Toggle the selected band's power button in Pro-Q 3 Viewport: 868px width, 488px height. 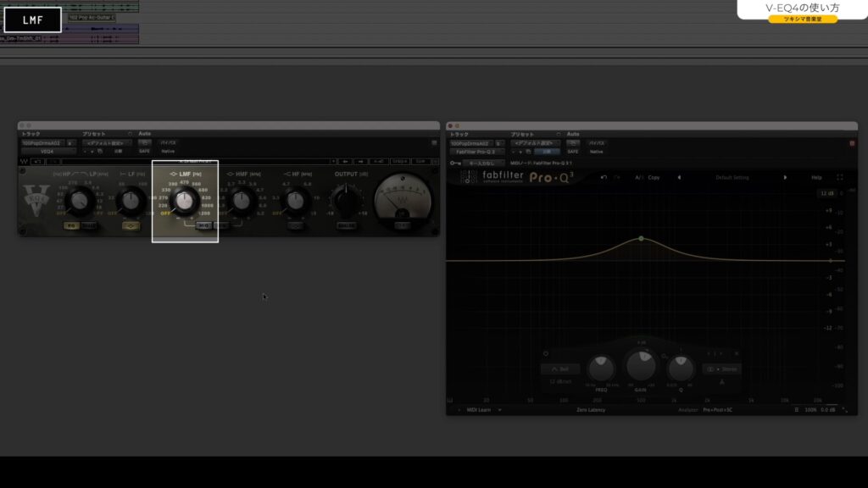coord(546,353)
